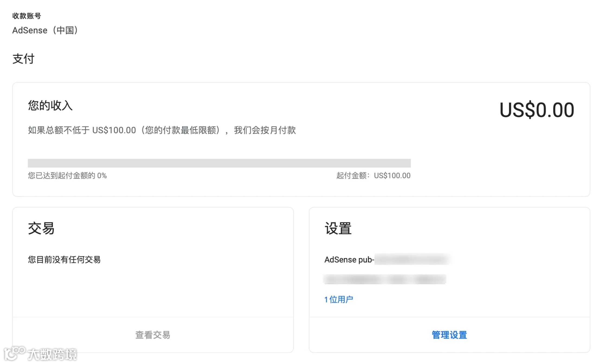Image resolution: width=600 pixels, height=364 pixels.
Task: Select the 设置 card heading
Action: click(x=338, y=228)
